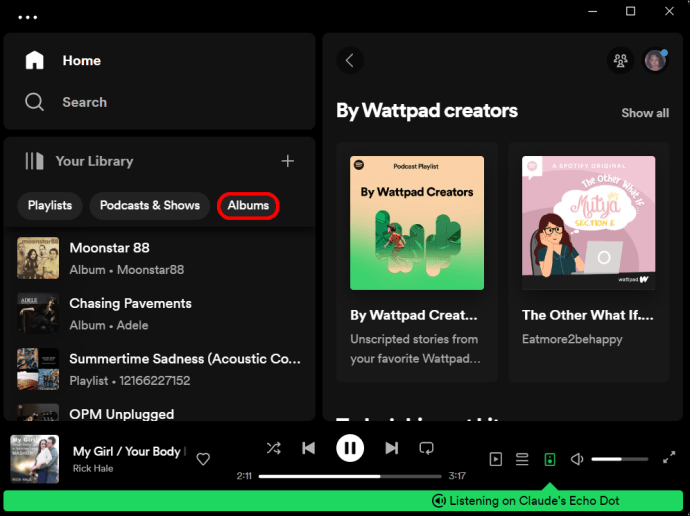Click Eatmore2behappy creator text
The width and height of the screenshot is (690, 516).
coord(572,339)
